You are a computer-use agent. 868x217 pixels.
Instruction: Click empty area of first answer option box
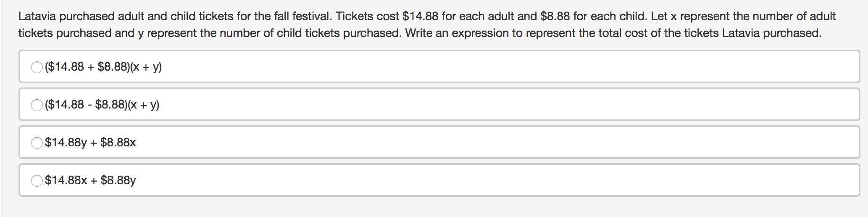coord(504,67)
